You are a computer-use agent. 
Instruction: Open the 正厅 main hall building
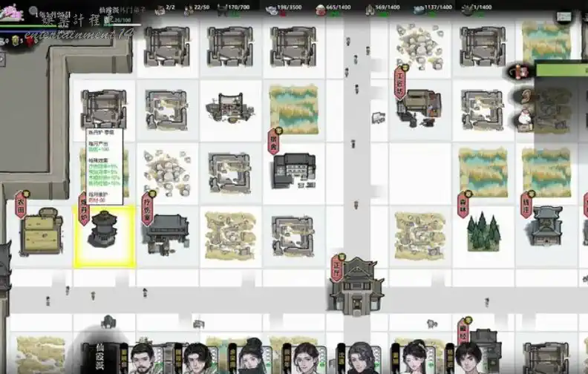tap(357, 286)
